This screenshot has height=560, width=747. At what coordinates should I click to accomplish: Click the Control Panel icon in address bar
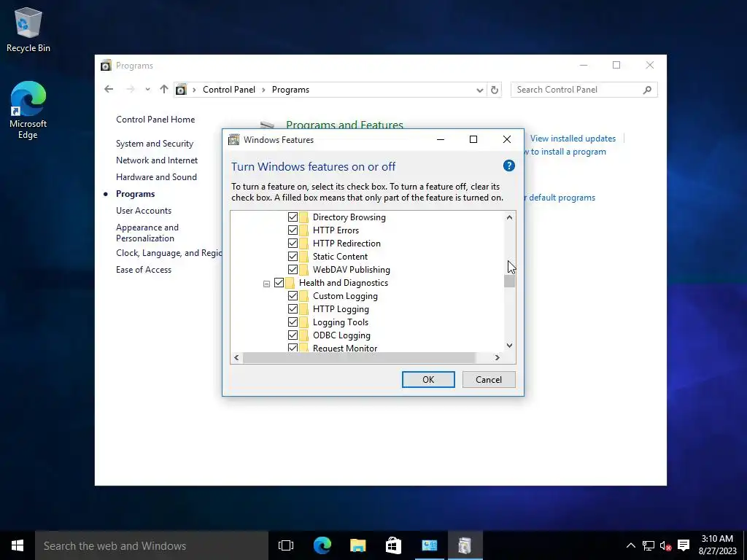pos(181,90)
